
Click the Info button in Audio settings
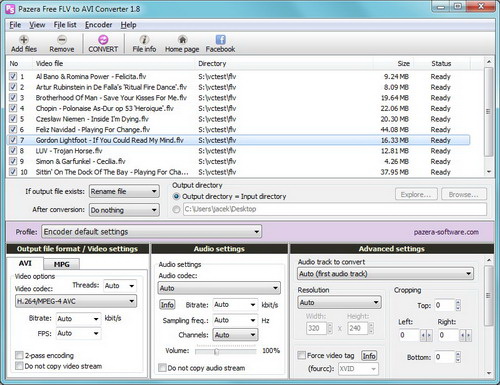167,305
